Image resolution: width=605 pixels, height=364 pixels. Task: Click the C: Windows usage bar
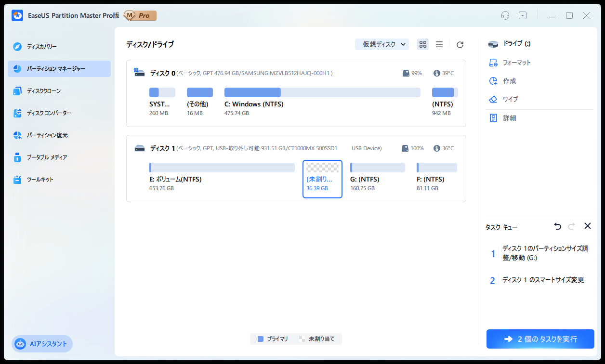(x=322, y=92)
